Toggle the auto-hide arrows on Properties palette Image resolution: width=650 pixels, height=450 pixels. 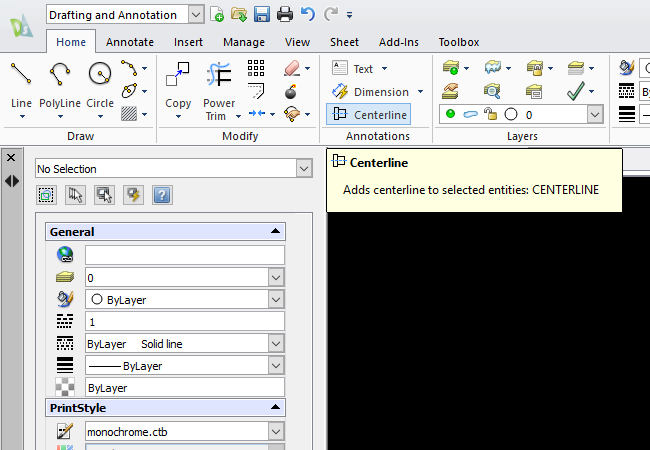click(x=12, y=181)
